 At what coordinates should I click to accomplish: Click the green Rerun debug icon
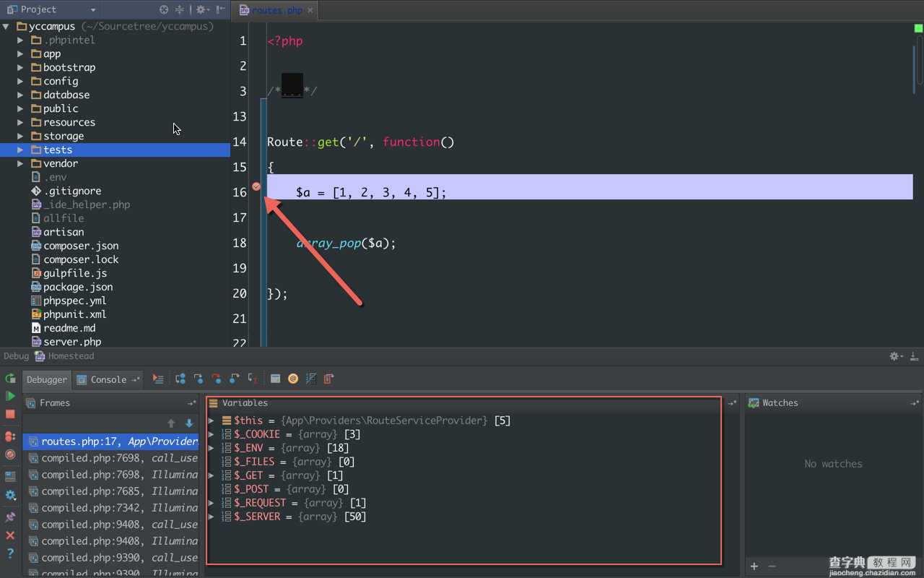click(x=10, y=379)
